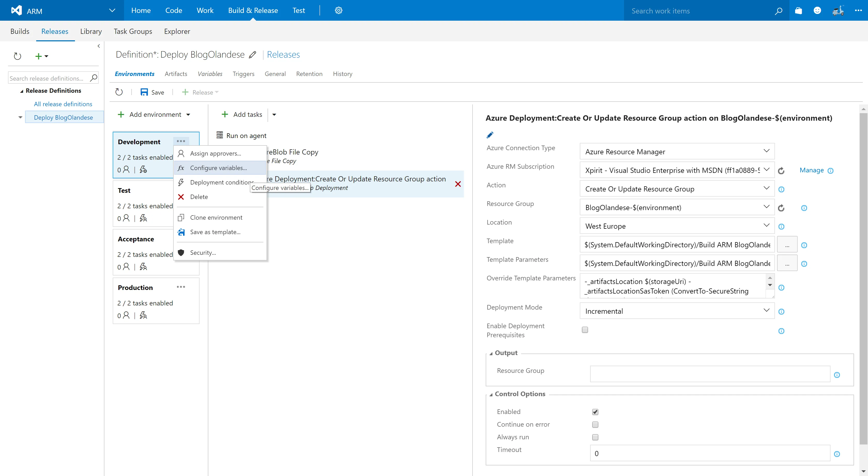The height and width of the screenshot is (476, 868).
Task: Toggle Enable Deployment Prerequisites checkbox
Action: (585, 330)
